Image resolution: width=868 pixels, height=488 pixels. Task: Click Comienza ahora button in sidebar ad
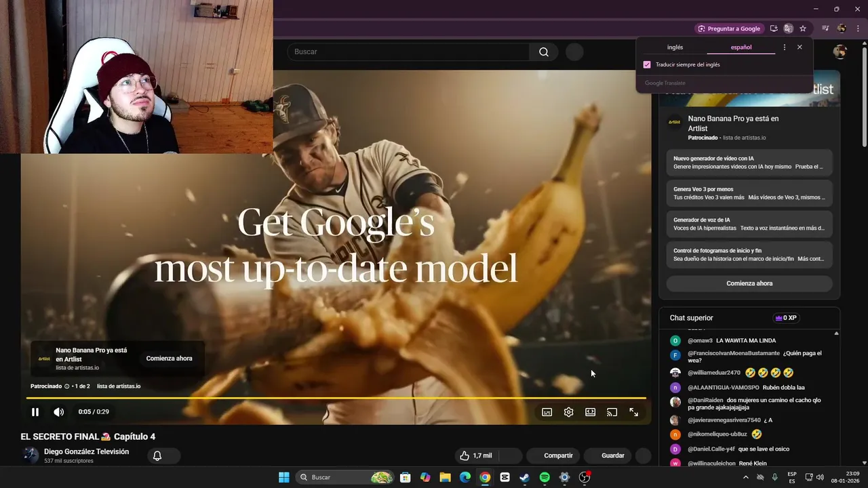pos(749,283)
